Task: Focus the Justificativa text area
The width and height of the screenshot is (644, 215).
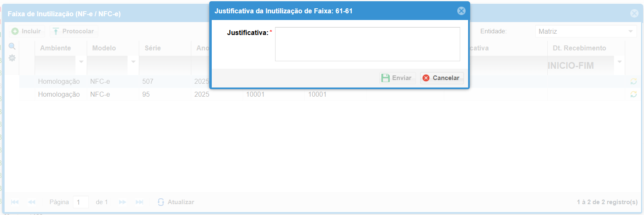Action: click(368, 44)
